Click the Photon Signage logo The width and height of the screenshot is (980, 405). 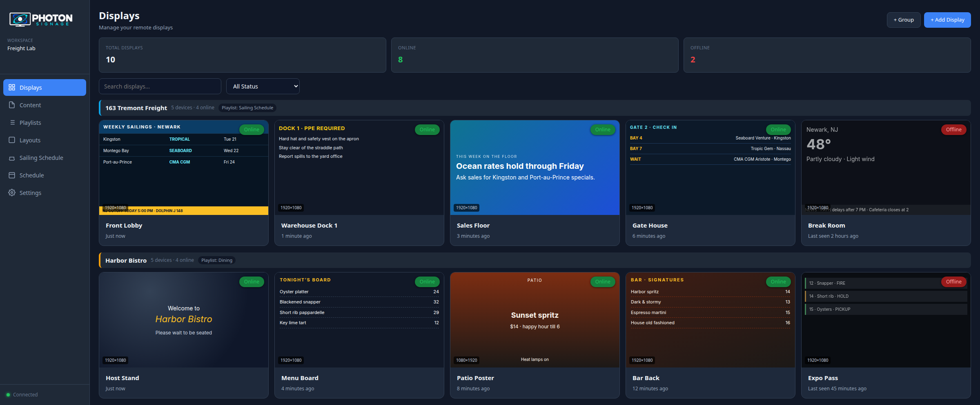click(41, 19)
